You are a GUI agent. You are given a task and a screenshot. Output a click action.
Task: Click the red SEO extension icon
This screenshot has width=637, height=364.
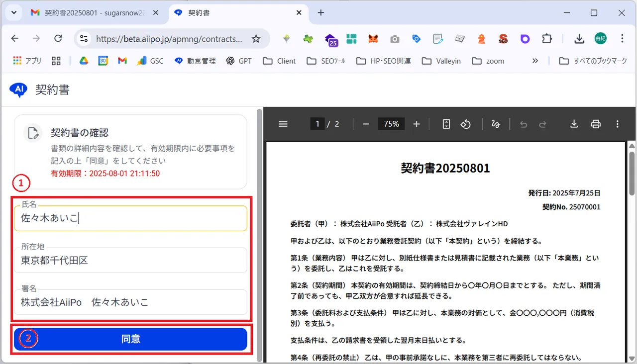[503, 39]
